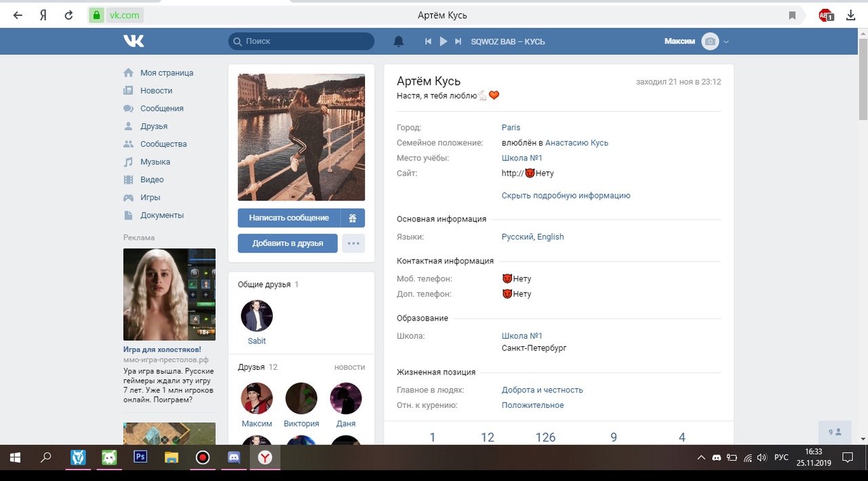Click Добавить в друзья button
The width and height of the screenshot is (868, 481).
pos(288,243)
